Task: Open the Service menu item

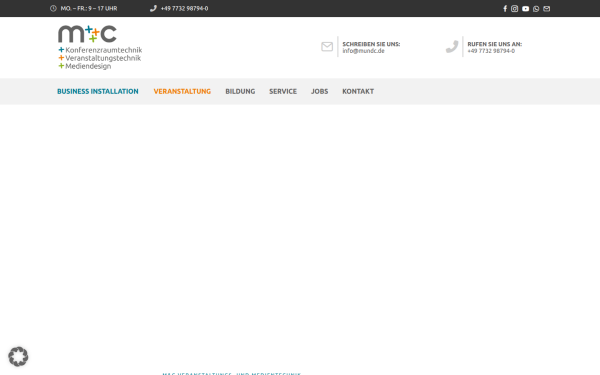Action: (283, 91)
